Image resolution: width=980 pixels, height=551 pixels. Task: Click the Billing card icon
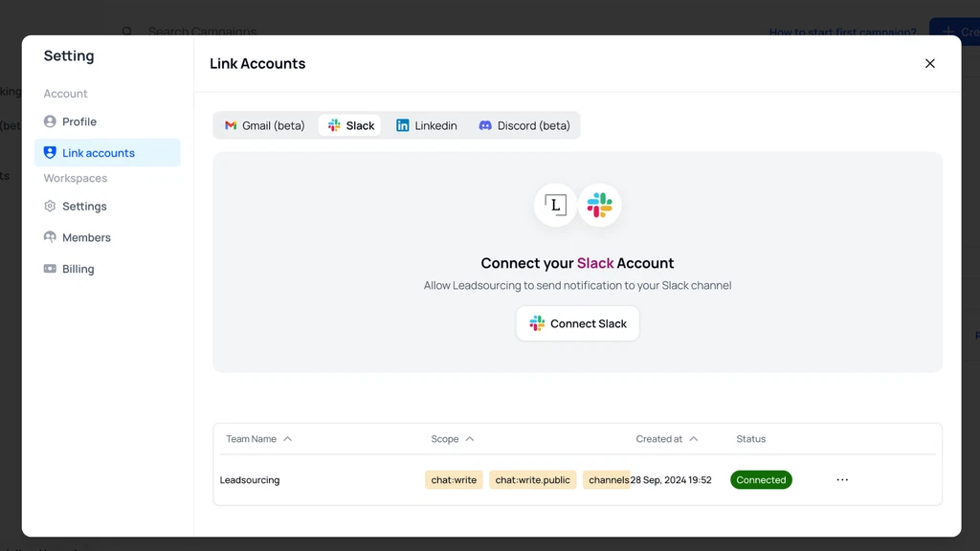50,269
